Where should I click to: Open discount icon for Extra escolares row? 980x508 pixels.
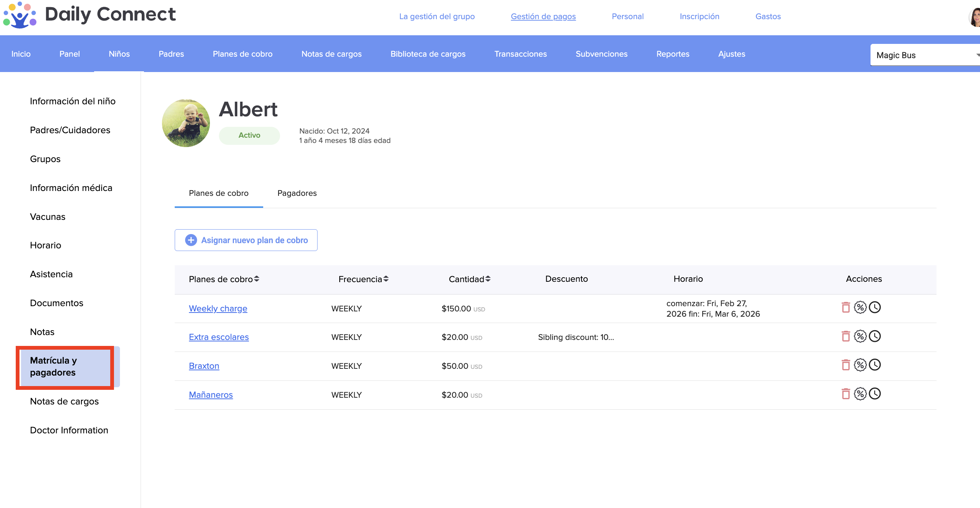860,336
